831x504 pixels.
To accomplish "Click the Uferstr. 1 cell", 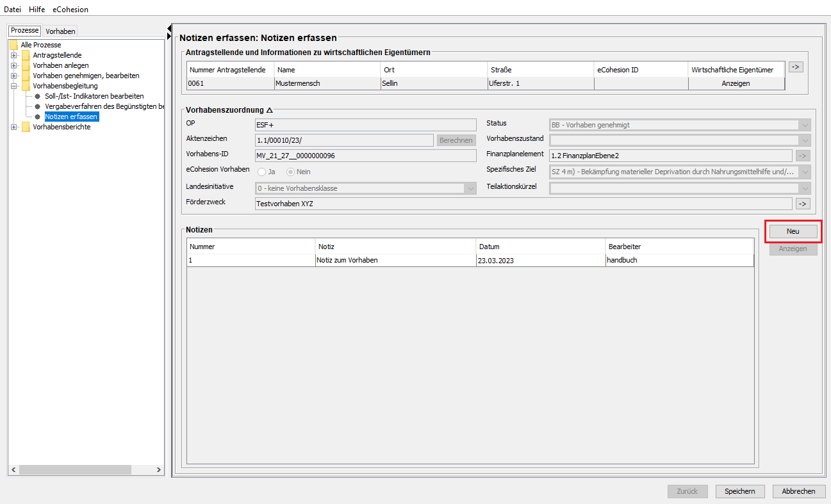I will coord(541,83).
